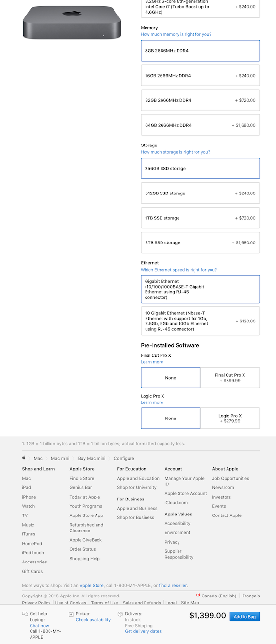
Task: Select None for Final Cut Pro X
Action: pos(171,378)
